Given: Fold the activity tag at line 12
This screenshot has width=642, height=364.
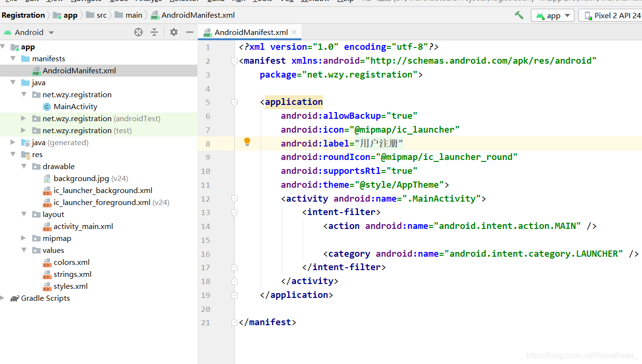Looking at the screenshot, I should click(234, 199).
